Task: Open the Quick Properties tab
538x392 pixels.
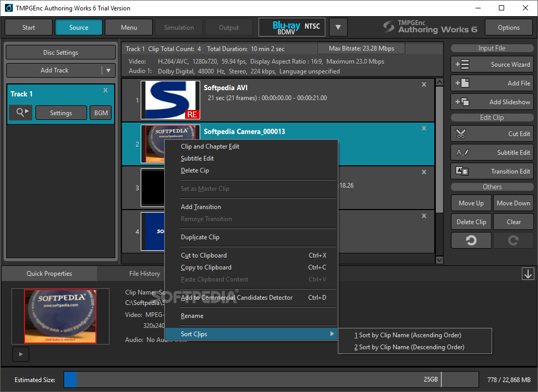Action: 49,273
